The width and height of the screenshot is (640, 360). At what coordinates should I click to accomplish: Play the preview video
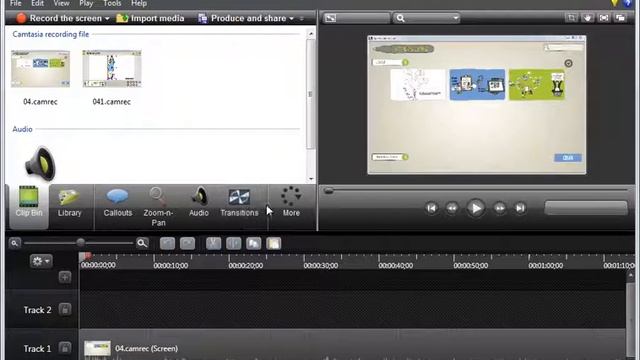(x=476, y=208)
